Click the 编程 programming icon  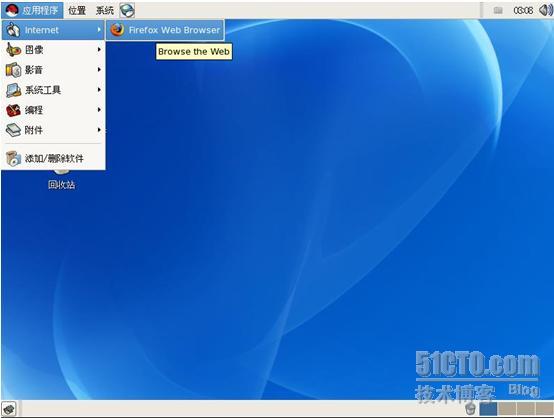pos(13,110)
